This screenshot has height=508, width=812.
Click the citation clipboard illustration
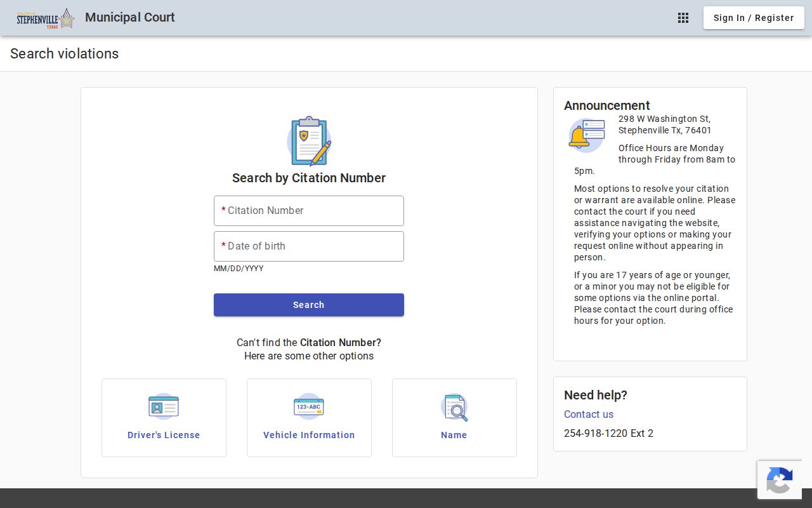tap(309, 141)
